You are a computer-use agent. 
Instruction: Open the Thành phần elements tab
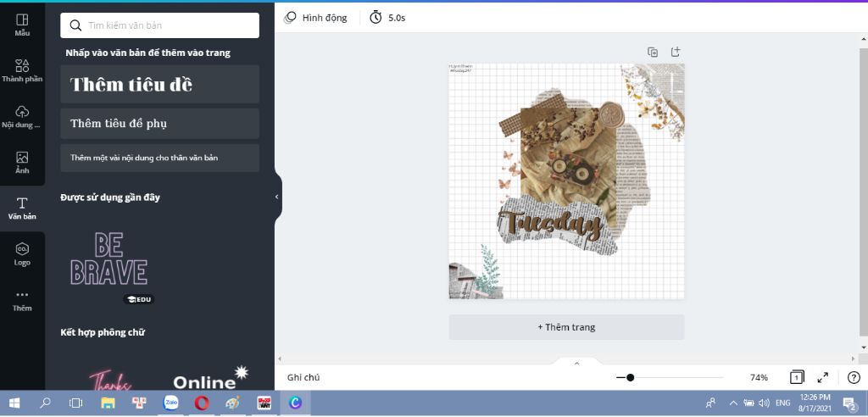[x=22, y=71]
